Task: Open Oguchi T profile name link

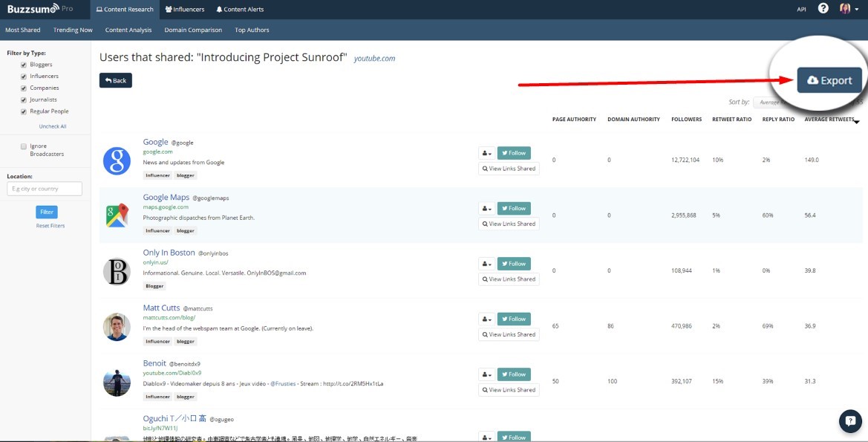Action: click(174, 419)
